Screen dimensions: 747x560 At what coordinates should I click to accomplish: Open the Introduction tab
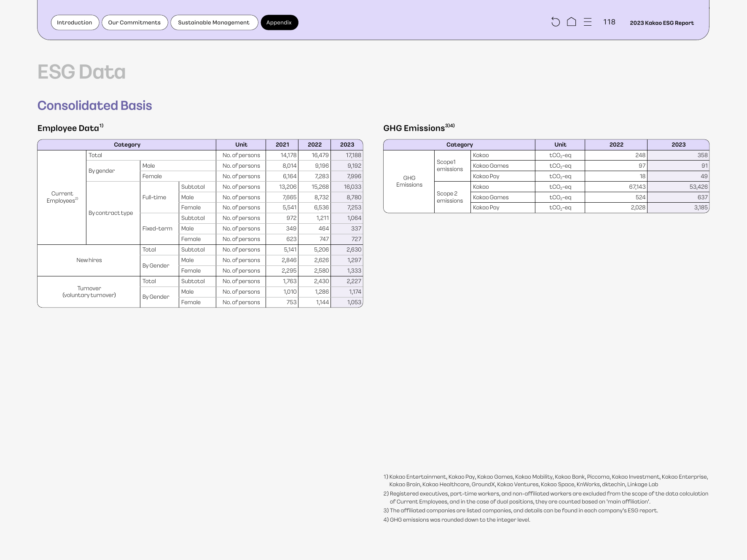[75, 23]
